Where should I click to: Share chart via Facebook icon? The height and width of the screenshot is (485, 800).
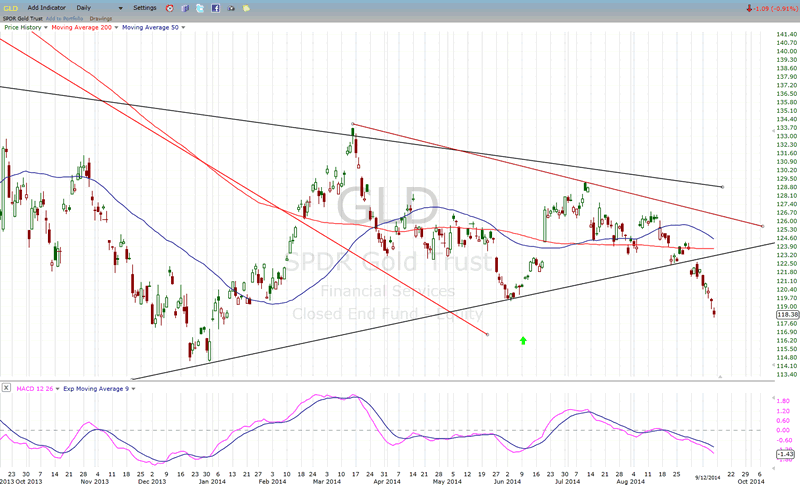[x=216, y=8]
